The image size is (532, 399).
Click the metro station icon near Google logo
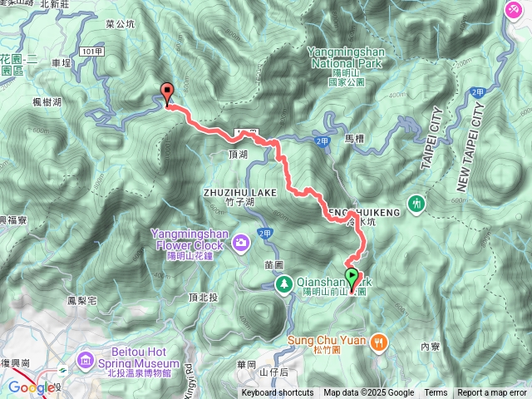tap(62, 371)
